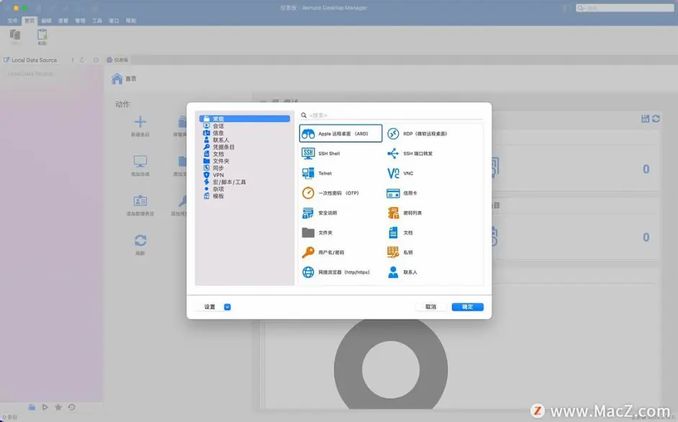The width and height of the screenshot is (678, 422).
Task: Click the history clock icon at bottom
Action: 72,407
